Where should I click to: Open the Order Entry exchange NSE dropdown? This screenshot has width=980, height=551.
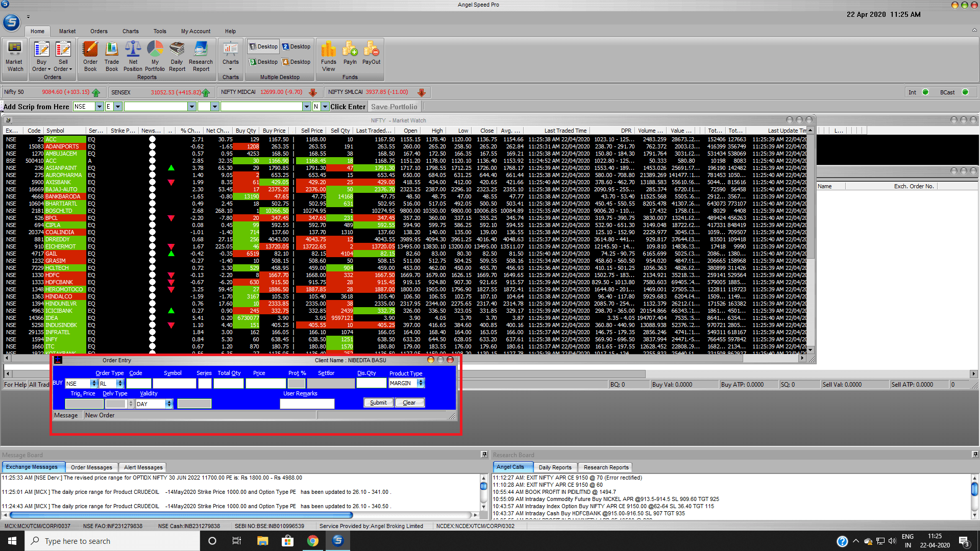click(x=94, y=383)
